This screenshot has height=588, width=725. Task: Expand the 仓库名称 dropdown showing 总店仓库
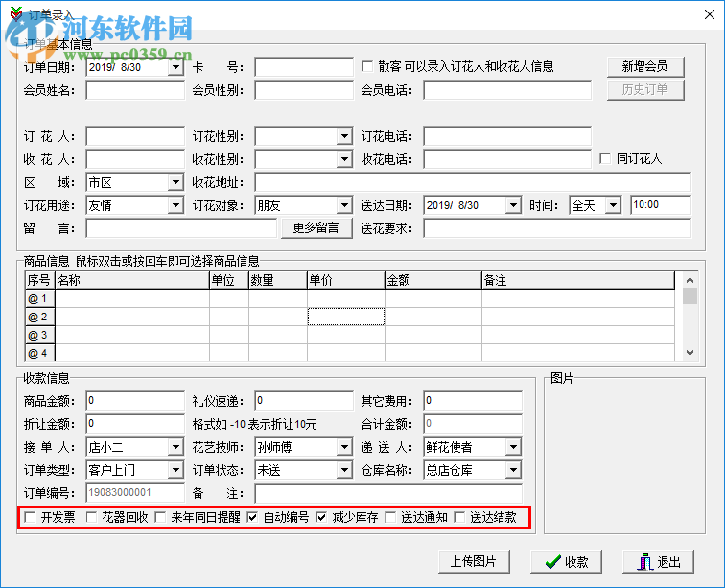coord(513,470)
